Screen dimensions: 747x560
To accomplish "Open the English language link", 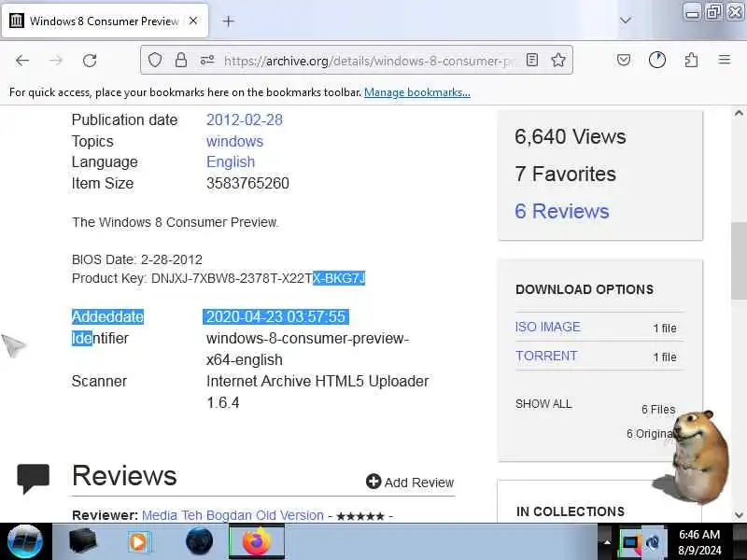I will click(x=231, y=161).
